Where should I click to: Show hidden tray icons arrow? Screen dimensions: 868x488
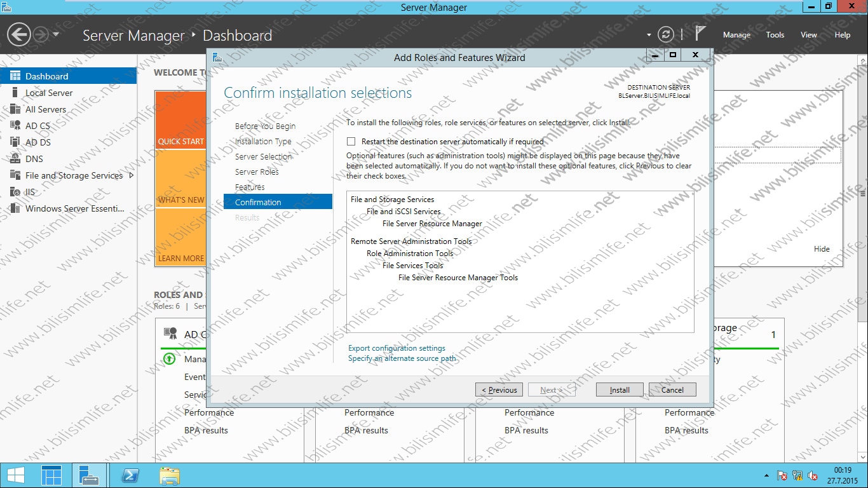point(766,475)
